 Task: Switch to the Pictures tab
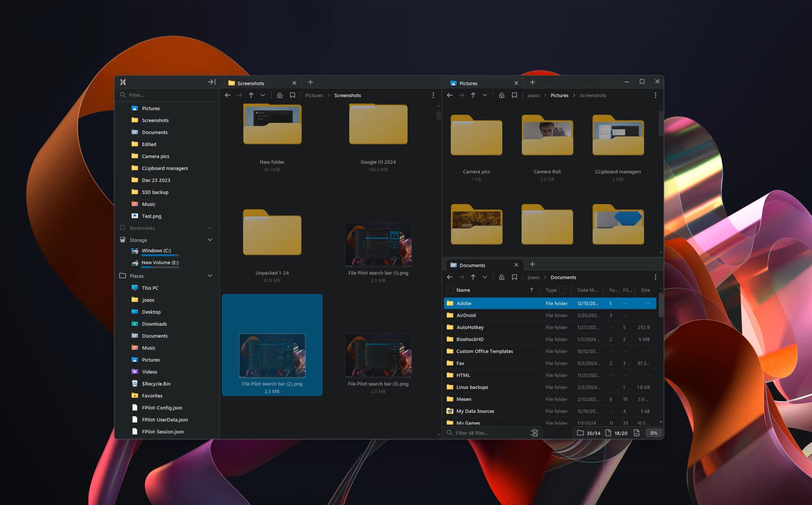click(468, 83)
